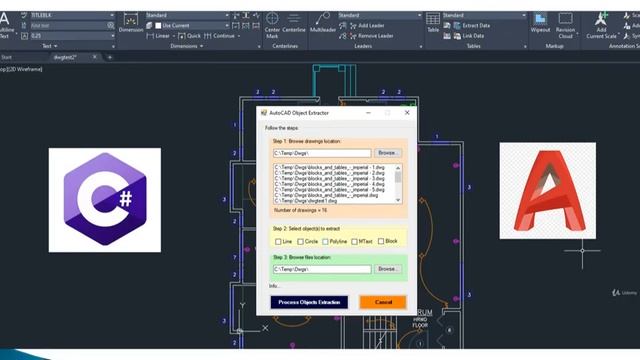The width and height of the screenshot is (640, 360).
Task: Click the table data icon left of Extract Data icon
Action: [x=447, y=26]
